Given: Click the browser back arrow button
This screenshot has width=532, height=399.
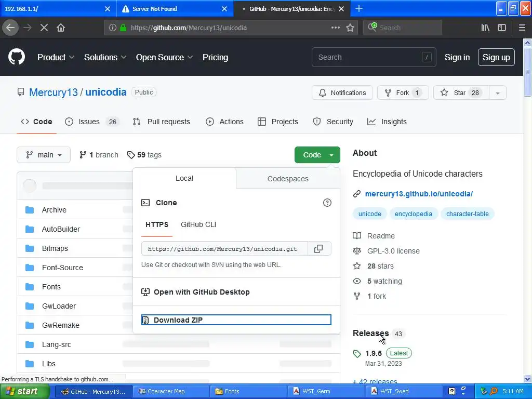Looking at the screenshot, I should (x=10, y=28).
